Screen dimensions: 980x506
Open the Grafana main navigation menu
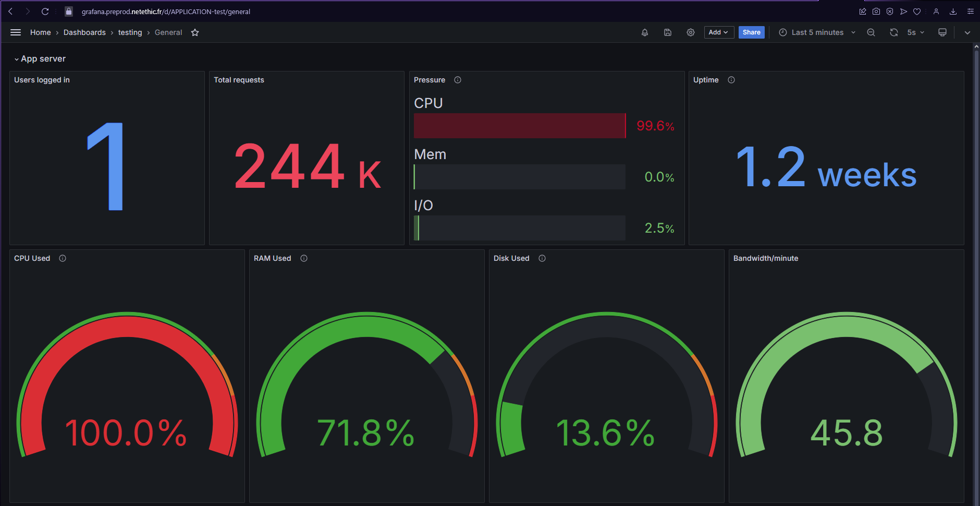point(15,32)
